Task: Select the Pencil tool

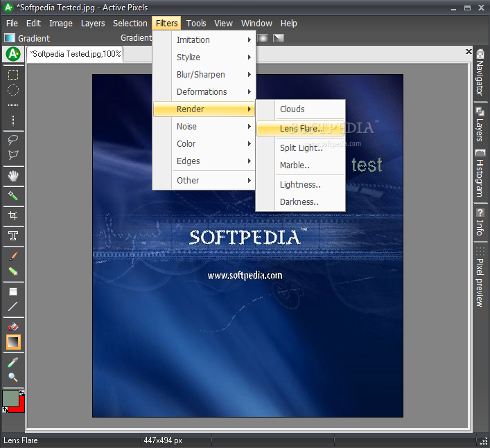Action: [x=12, y=271]
